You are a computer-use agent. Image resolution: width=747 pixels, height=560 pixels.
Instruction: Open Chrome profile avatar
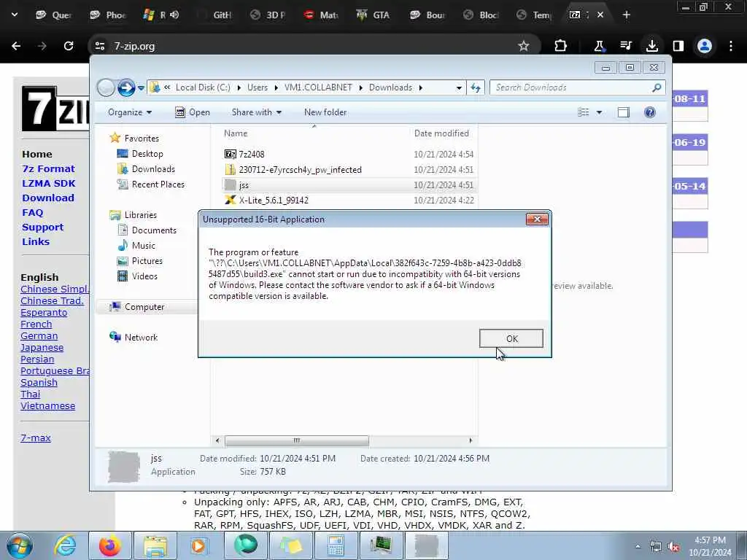click(705, 46)
